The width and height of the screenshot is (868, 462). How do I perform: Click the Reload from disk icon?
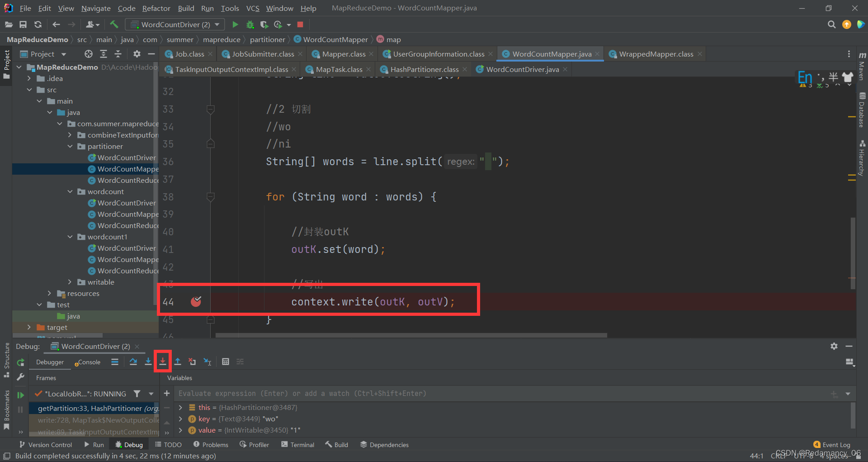click(38, 24)
